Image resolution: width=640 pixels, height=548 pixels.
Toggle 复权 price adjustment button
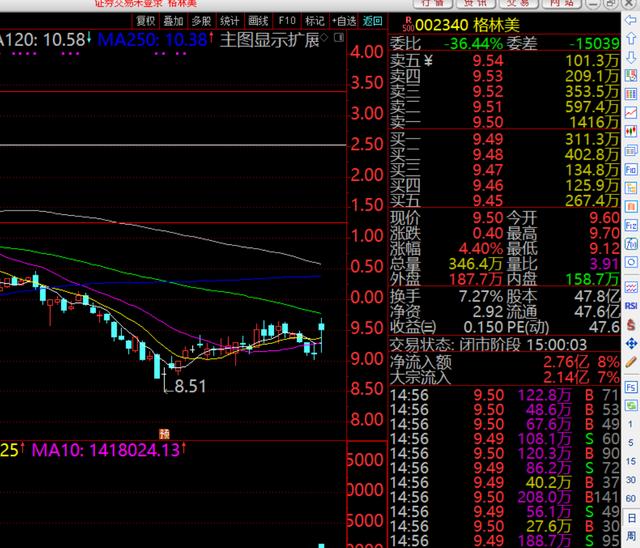[146, 20]
